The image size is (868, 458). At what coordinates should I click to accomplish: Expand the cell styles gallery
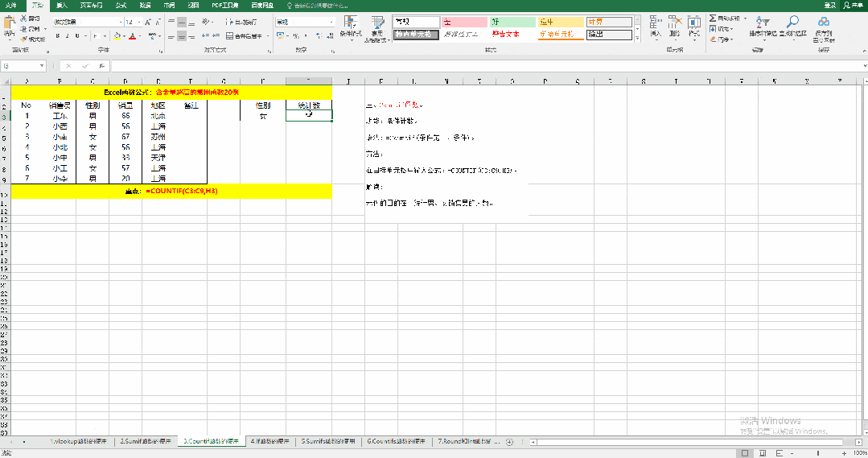[x=637, y=38]
